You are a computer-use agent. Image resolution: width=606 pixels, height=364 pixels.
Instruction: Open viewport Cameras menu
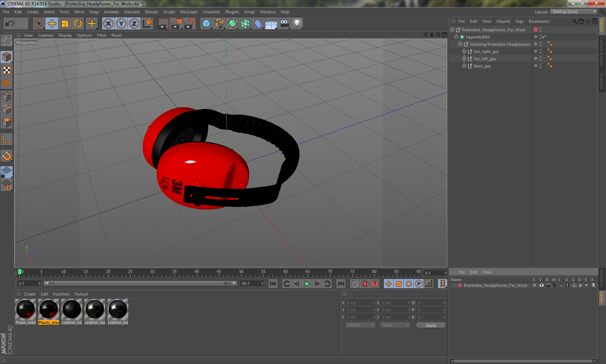pos(45,35)
